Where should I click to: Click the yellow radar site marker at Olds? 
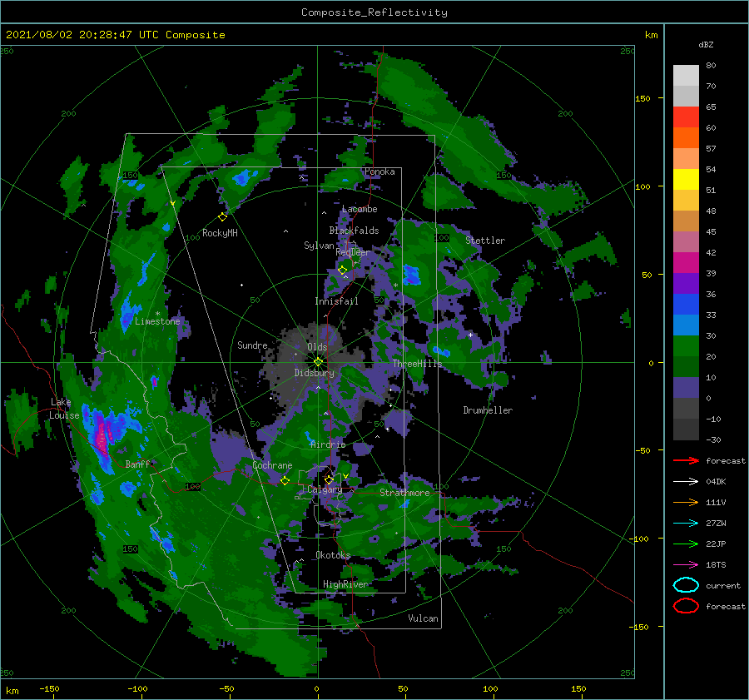click(318, 362)
